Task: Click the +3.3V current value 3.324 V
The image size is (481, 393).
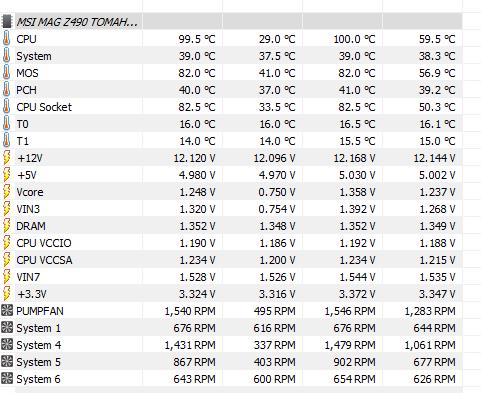Action: pyautogui.click(x=197, y=294)
